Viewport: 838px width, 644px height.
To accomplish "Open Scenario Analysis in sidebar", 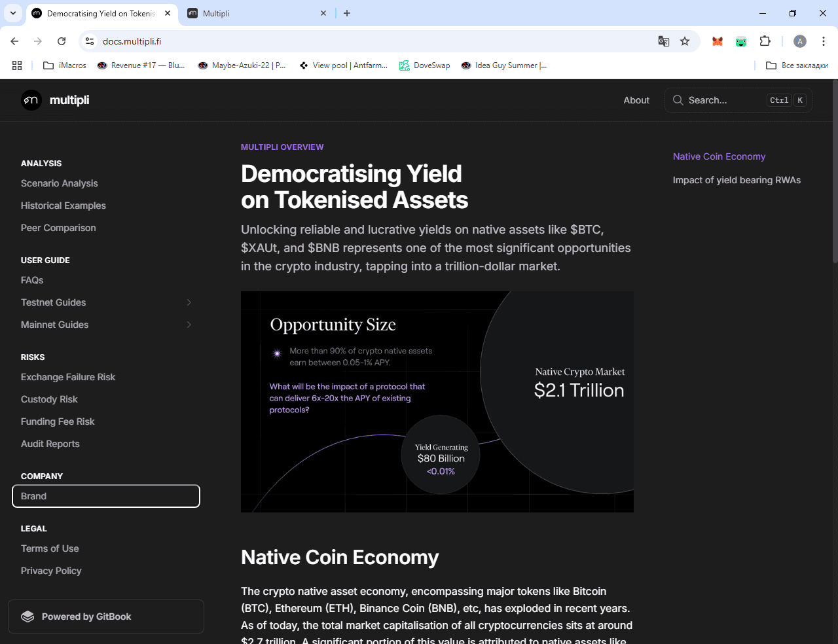I will (60, 183).
